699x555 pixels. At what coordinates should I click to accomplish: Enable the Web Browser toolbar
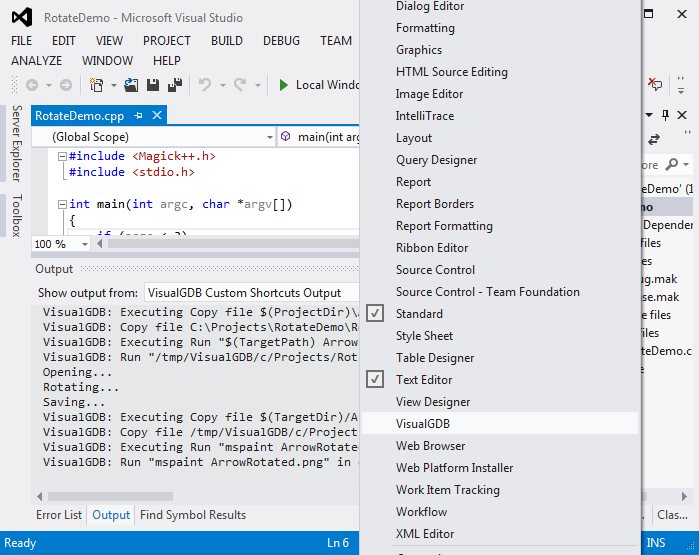pyautogui.click(x=500, y=446)
